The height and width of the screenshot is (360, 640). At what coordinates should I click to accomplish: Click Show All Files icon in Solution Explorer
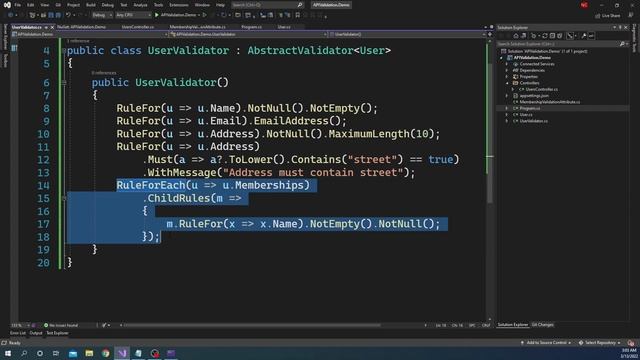point(560,36)
